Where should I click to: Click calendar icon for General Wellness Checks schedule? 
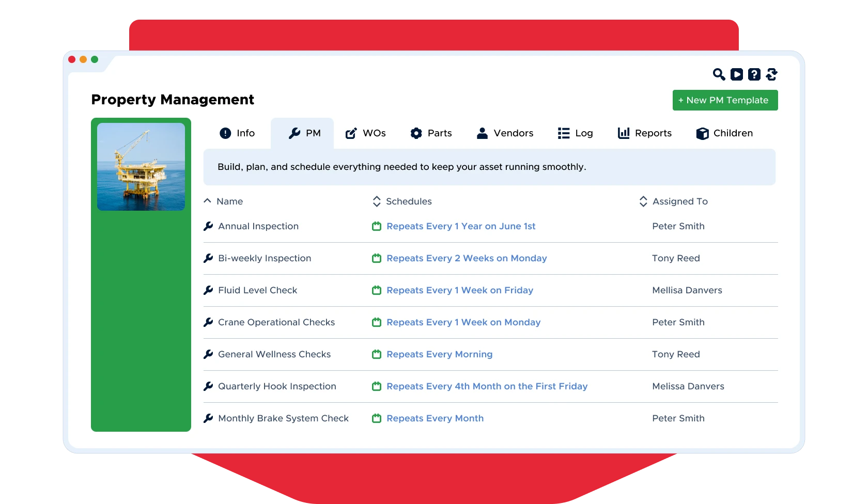click(377, 354)
